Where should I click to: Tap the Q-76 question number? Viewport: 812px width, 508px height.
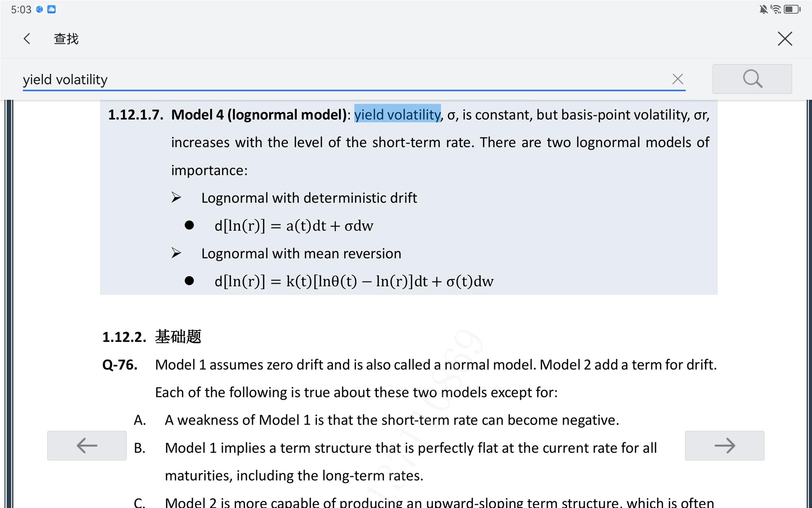(x=120, y=365)
